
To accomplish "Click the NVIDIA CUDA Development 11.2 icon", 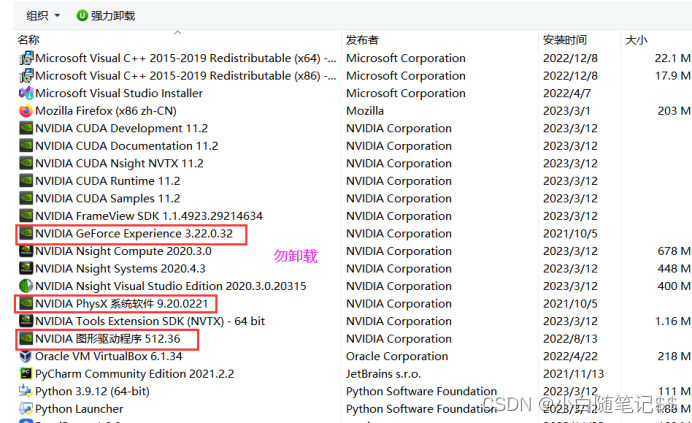I will click(26, 128).
